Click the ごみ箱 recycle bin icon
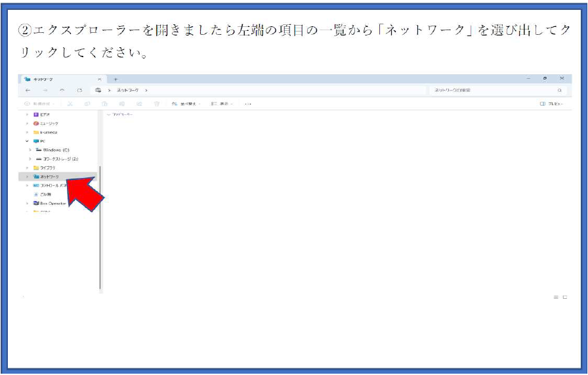 point(36,194)
